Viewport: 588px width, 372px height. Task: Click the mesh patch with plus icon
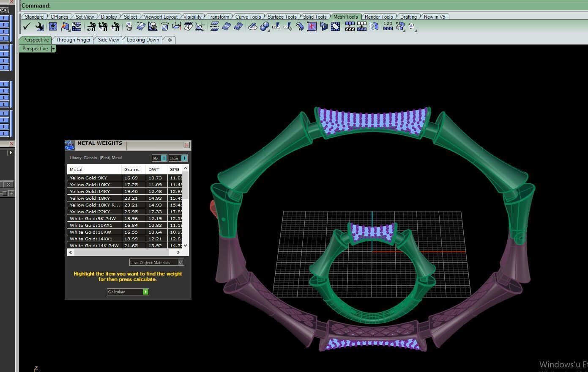(x=141, y=27)
